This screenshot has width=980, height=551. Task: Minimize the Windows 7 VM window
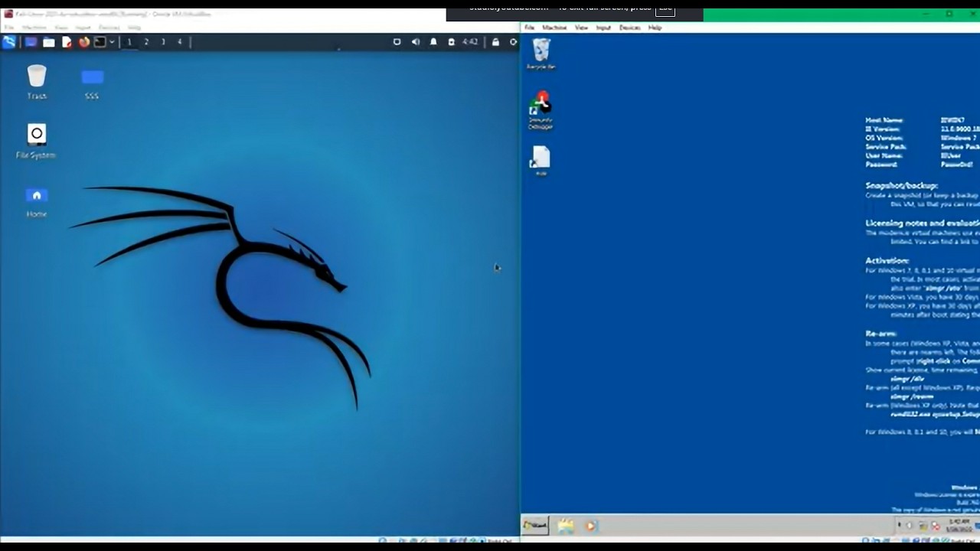tap(925, 15)
